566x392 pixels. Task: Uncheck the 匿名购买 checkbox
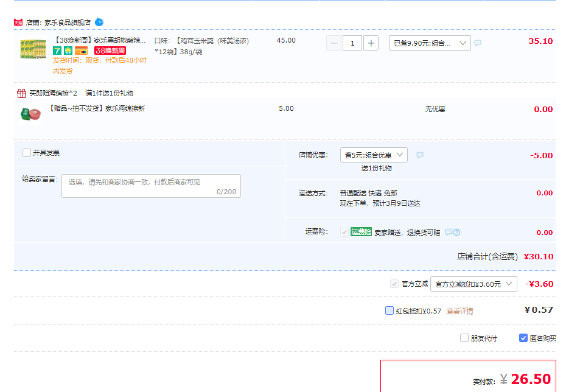(523, 338)
